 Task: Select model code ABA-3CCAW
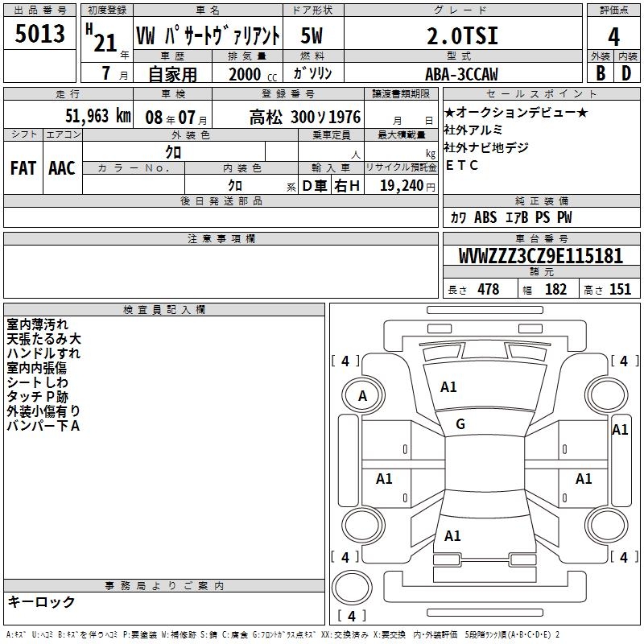(461, 74)
